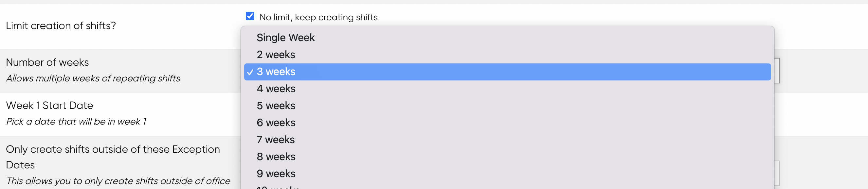868x189 pixels.
Task: Uncheck the No limit, keep creating shifts checkbox
Action: coord(250,16)
